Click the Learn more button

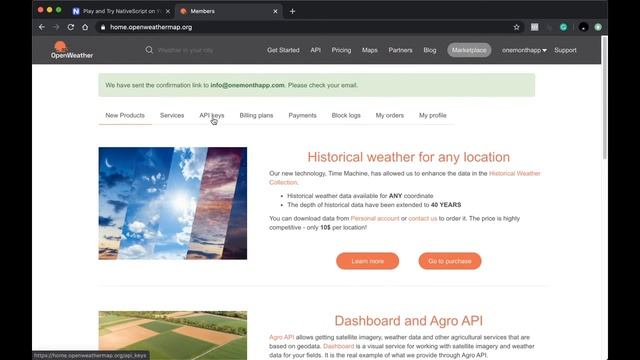[367, 261]
